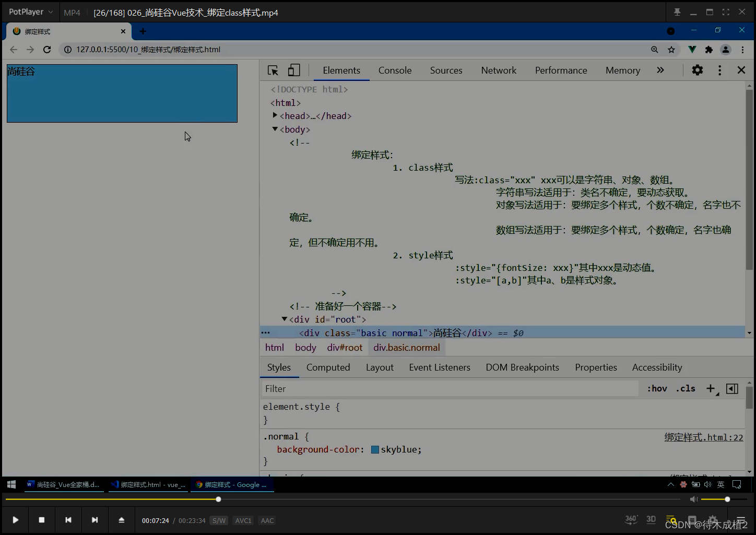Select the div class="basic normal" DOM row
This screenshot has height=535, width=756.
502,332
